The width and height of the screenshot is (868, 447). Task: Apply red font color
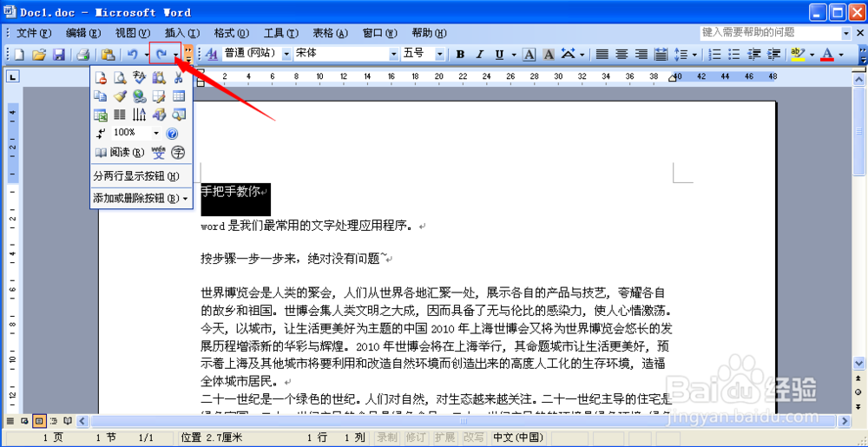pyautogui.click(x=827, y=54)
